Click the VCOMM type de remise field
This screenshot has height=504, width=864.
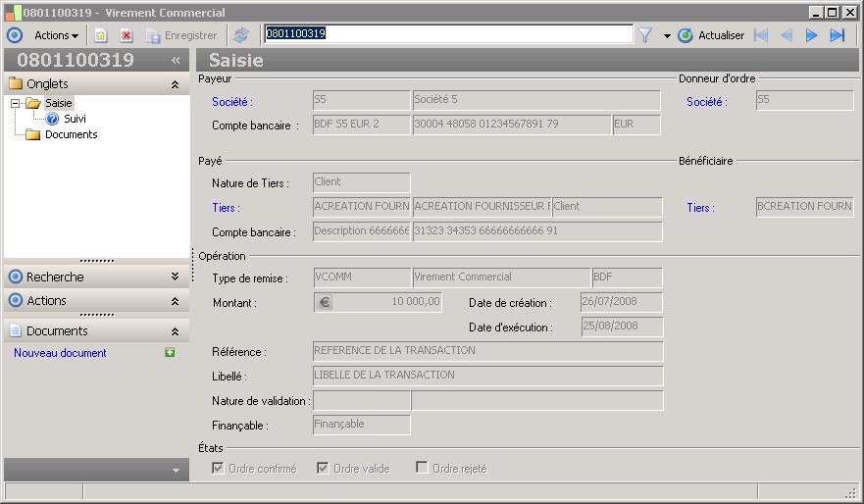[x=362, y=277]
